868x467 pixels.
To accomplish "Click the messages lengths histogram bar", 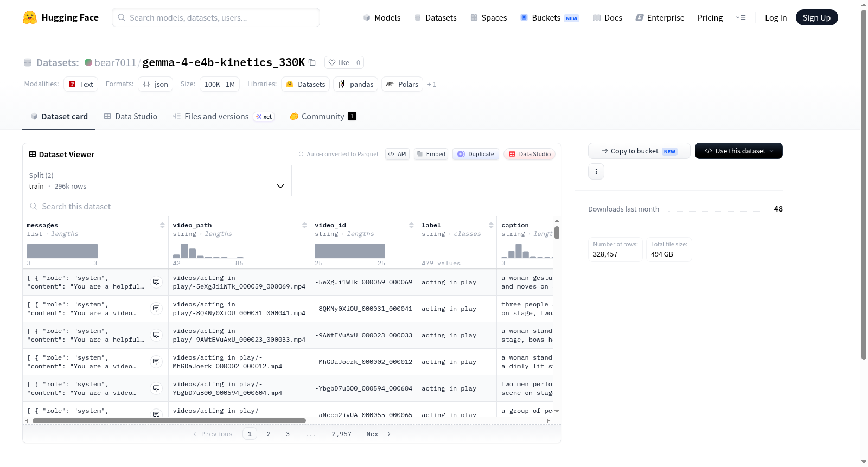I will pyautogui.click(x=62, y=251).
